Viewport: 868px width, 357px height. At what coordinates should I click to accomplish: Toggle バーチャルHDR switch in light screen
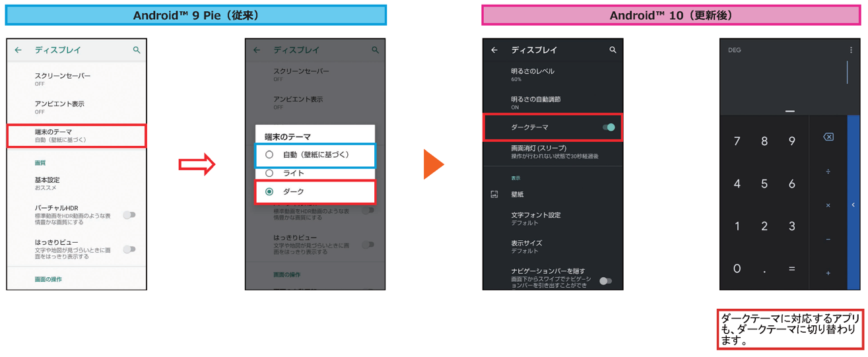point(129,215)
